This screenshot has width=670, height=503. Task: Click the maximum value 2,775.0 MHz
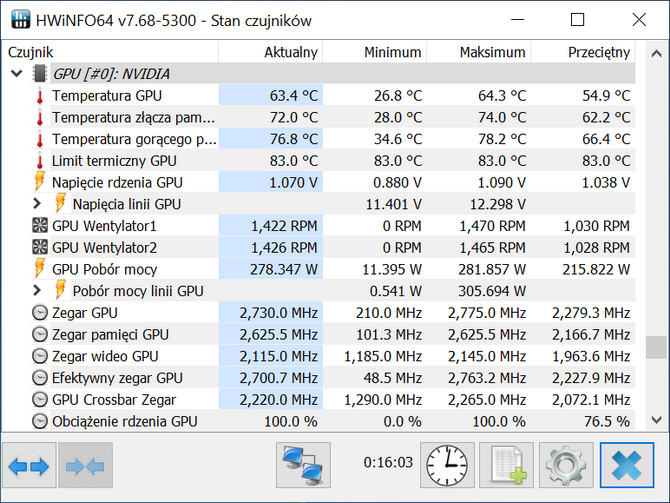pos(487,313)
